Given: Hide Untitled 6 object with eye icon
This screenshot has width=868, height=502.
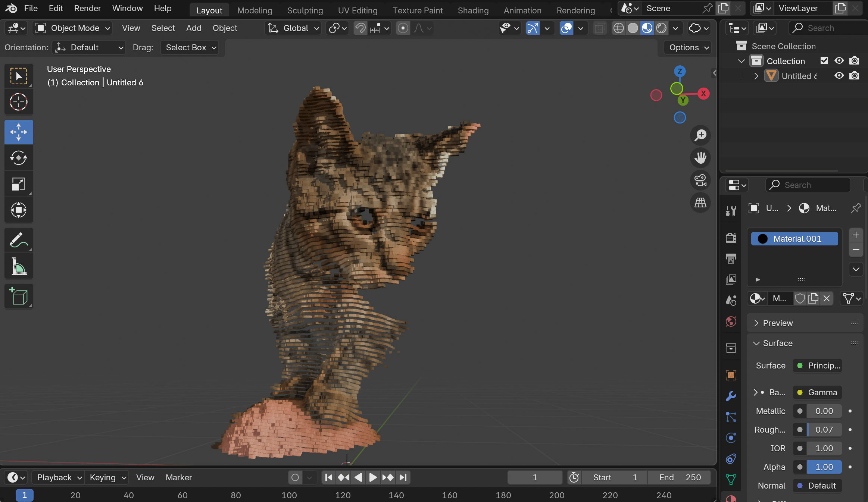Looking at the screenshot, I should pos(839,76).
